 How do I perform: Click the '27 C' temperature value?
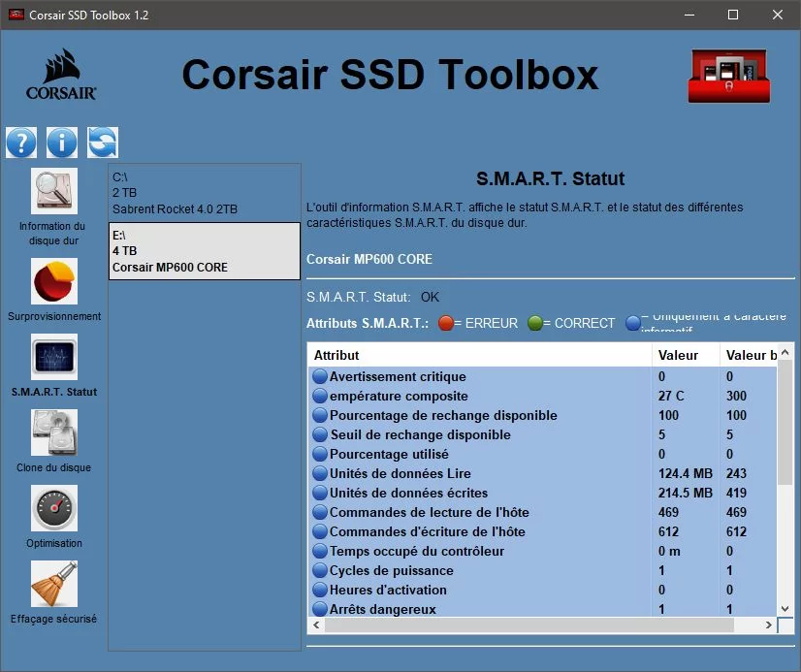pos(671,396)
